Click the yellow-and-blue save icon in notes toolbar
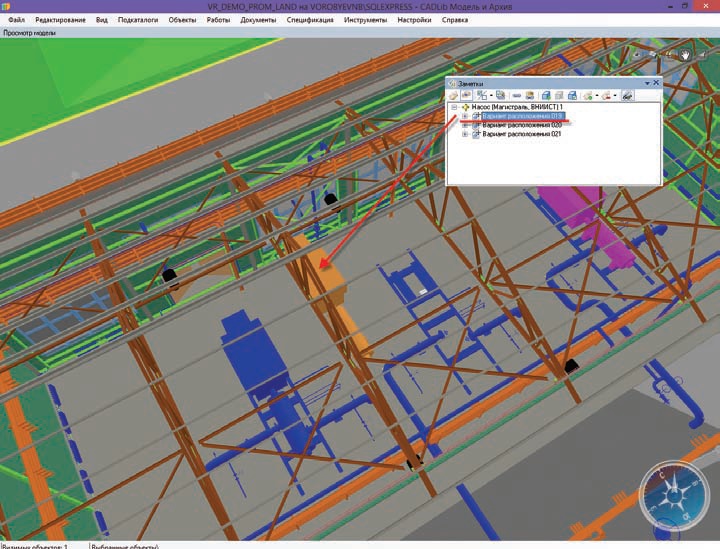This screenshot has width=720, height=549. 529,95
